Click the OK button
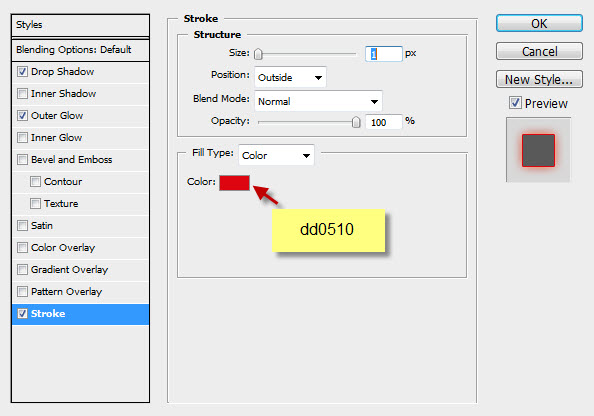 click(539, 23)
